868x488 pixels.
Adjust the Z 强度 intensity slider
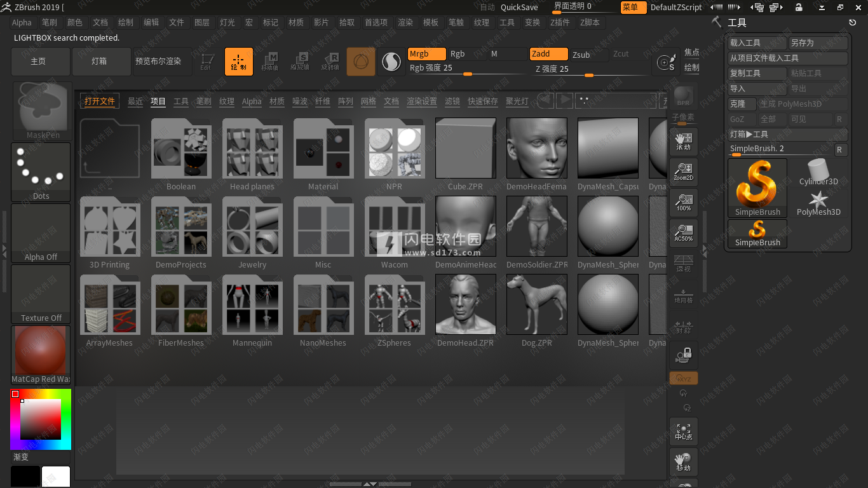point(589,69)
